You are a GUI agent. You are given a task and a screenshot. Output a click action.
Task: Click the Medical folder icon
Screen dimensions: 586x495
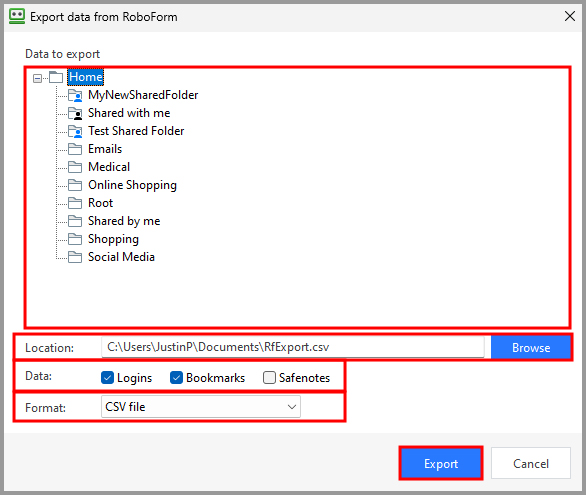click(x=75, y=167)
